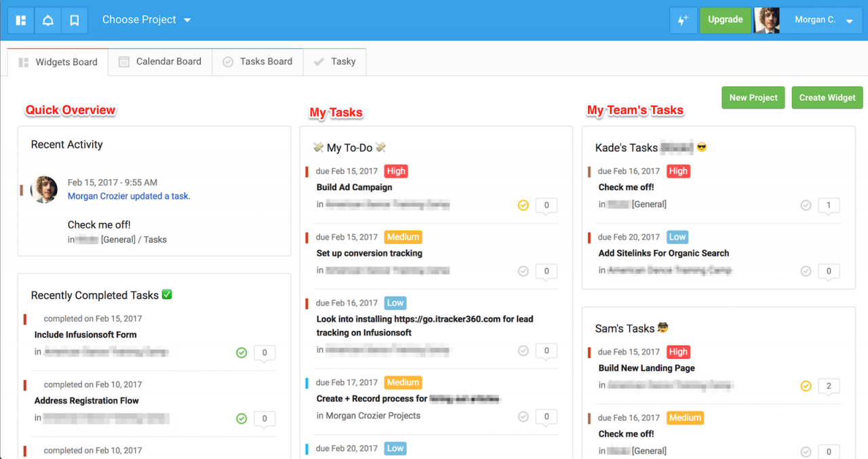Click the New Project button

click(753, 98)
